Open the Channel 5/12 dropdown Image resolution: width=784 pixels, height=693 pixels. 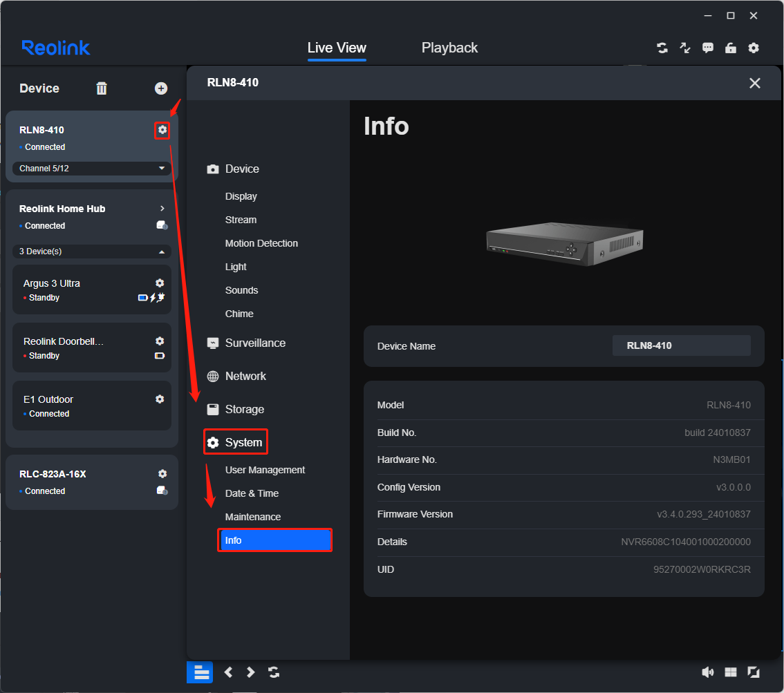pos(92,169)
